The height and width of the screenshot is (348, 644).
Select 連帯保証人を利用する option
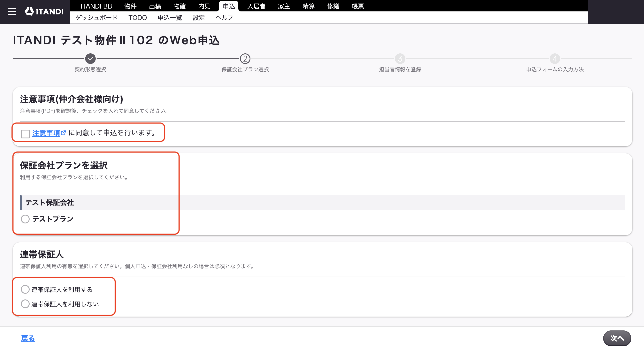click(x=25, y=289)
